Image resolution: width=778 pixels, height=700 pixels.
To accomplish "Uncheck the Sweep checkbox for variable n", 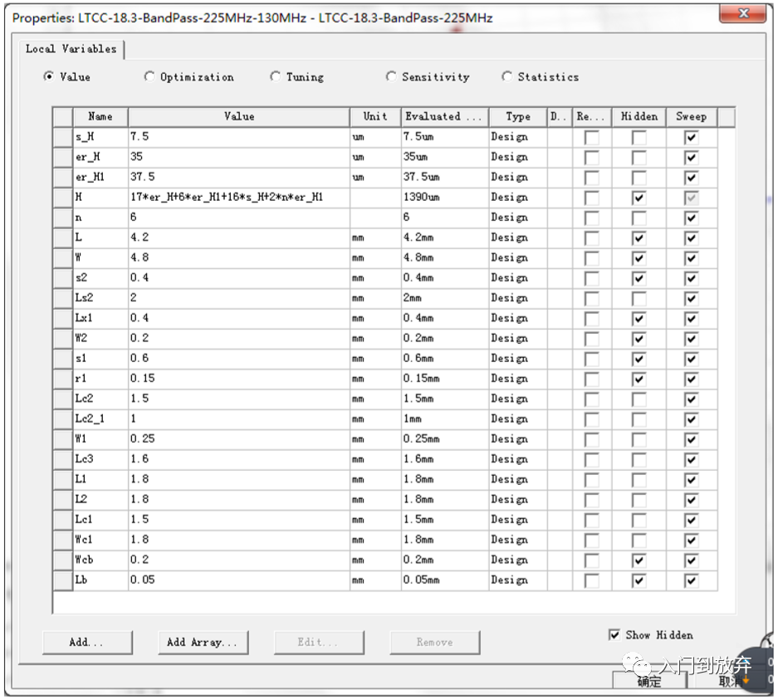I will pos(691,218).
